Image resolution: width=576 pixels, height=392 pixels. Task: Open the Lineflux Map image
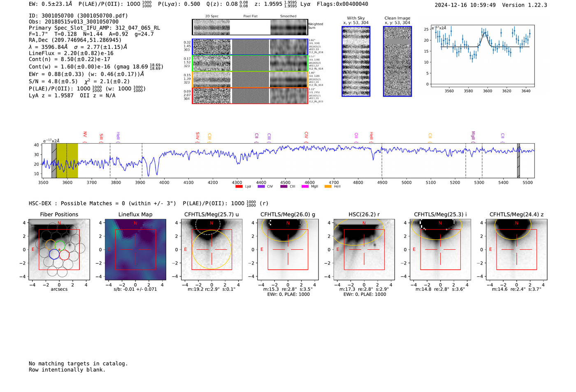click(135, 250)
